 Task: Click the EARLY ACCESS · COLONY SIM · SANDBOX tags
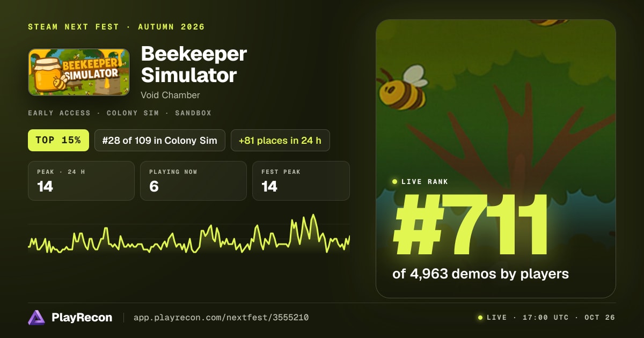[120, 113]
